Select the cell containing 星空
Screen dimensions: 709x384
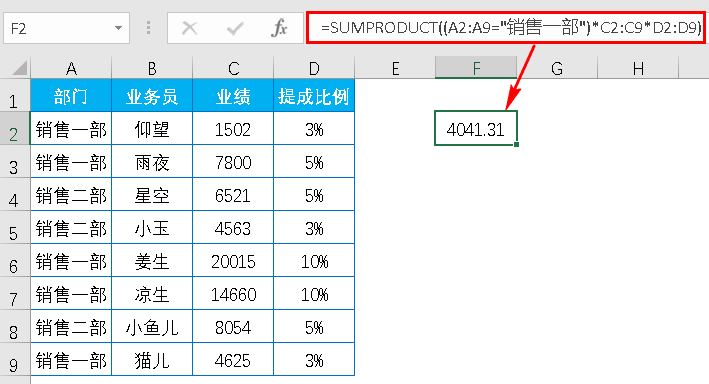point(152,194)
